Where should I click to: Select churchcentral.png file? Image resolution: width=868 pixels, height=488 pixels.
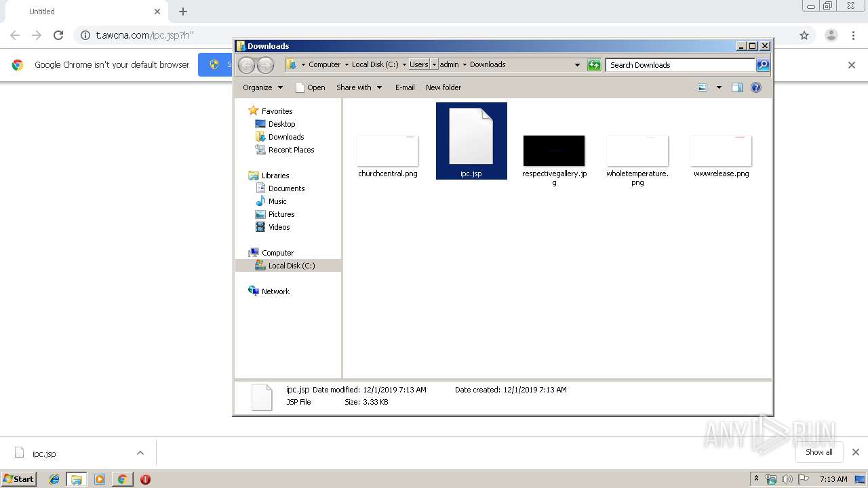coord(388,156)
